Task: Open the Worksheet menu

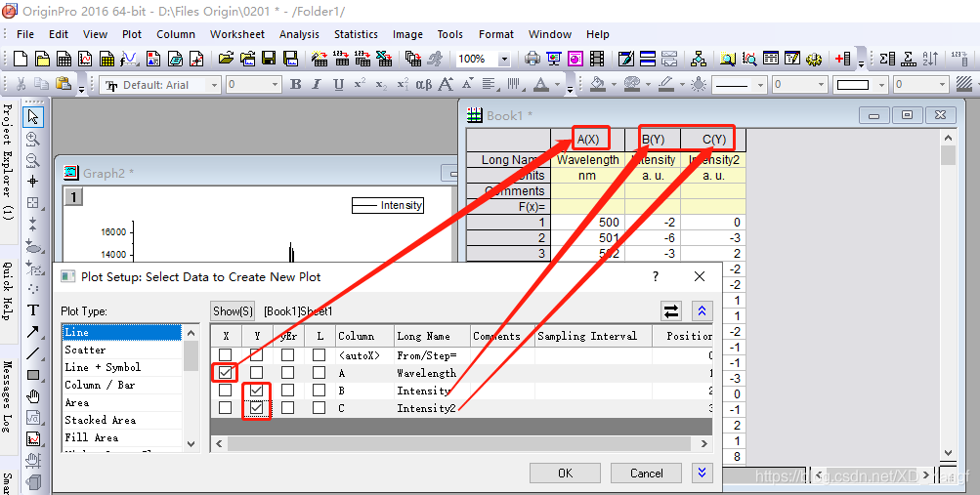Action: (236, 34)
